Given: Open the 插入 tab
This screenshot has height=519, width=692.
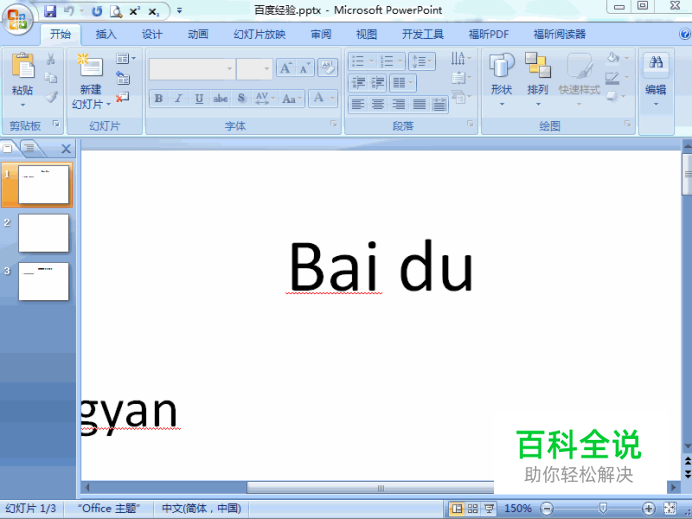Looking at the screenshot, I should pyautogui.click(x=106, y=34).
